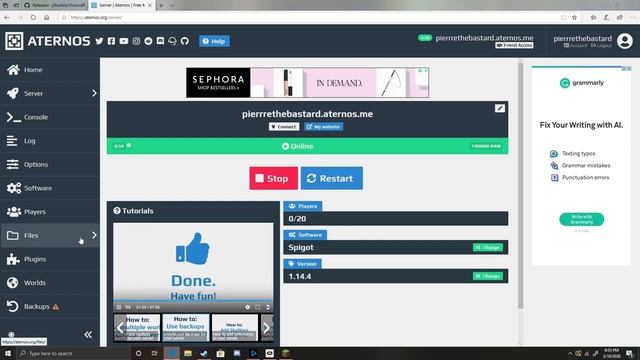Screen dimensions: 640x360
Task: Click the Files folder icon in the sidebar
Action: [x=13, y=235]
